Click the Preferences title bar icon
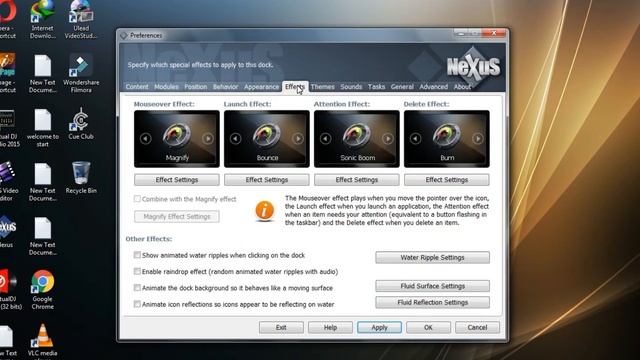Screen dimensions: 640x360 tap(124, 36)
